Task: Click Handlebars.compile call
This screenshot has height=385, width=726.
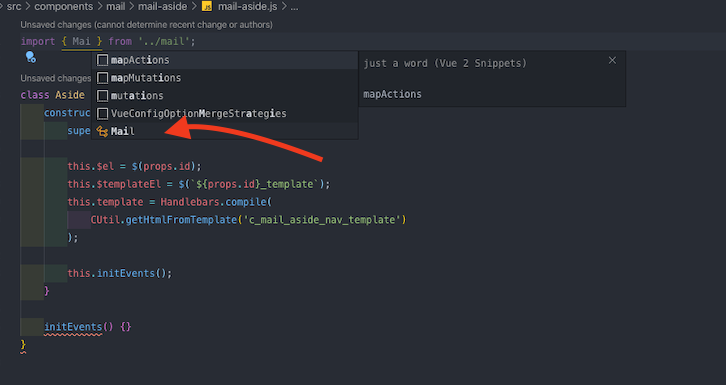Action: [x=216, y=202]
